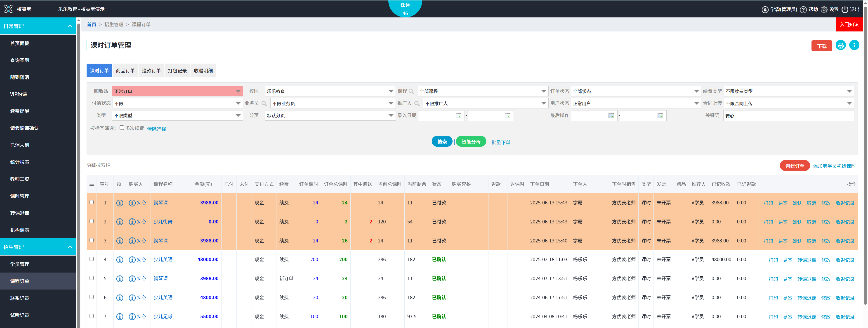
Task: Switch to the 退款订单 tab
Action: pyautogui.click(x=151, y=71)
